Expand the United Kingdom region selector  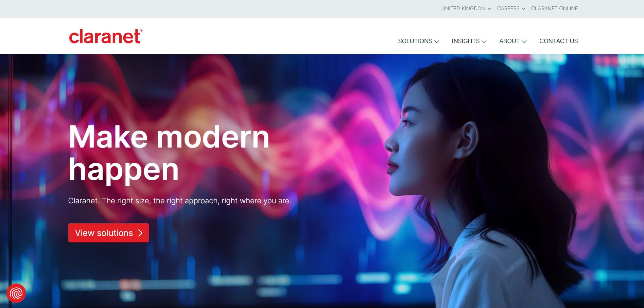(466, 8)
